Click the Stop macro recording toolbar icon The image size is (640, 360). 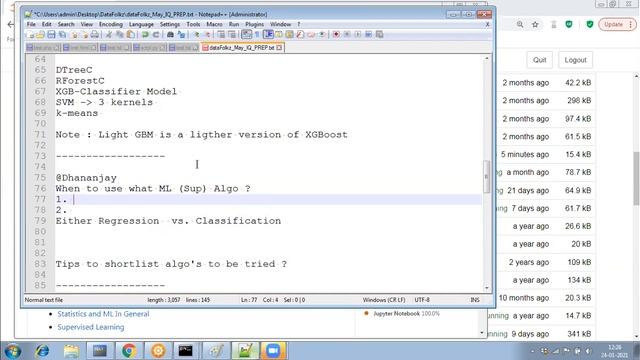(347, 35)
